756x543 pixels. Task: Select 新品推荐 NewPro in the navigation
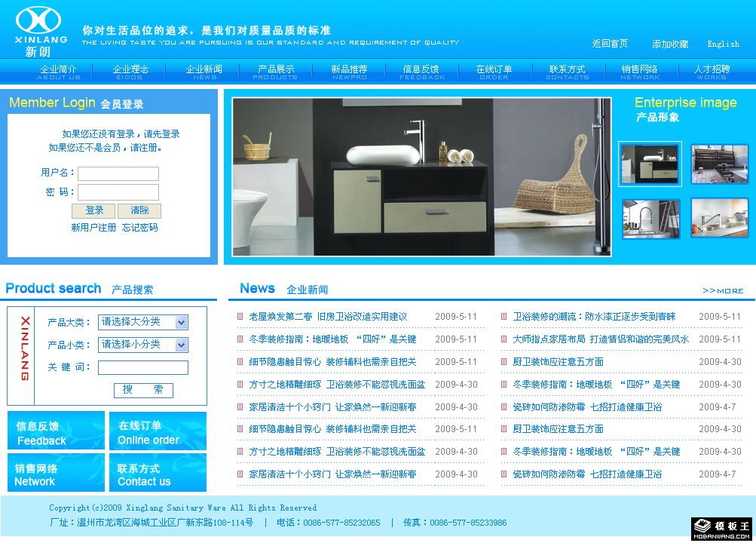350,72
